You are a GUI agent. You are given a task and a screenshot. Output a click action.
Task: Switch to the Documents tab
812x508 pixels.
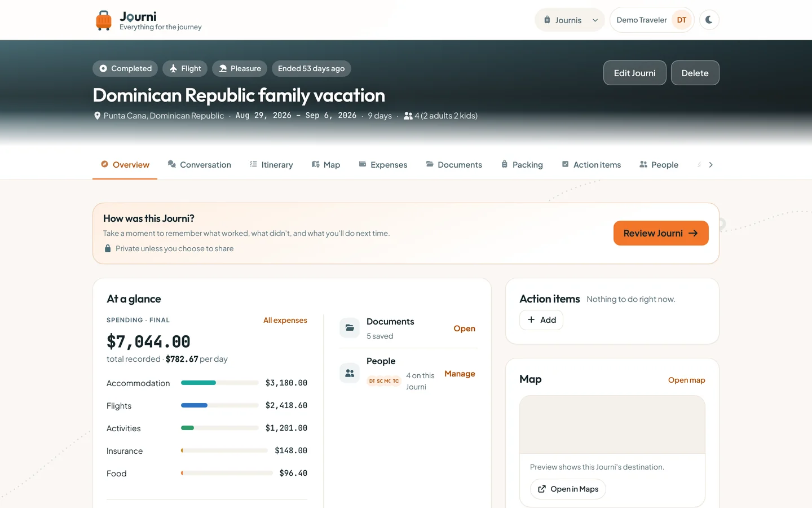coord(454,165)
